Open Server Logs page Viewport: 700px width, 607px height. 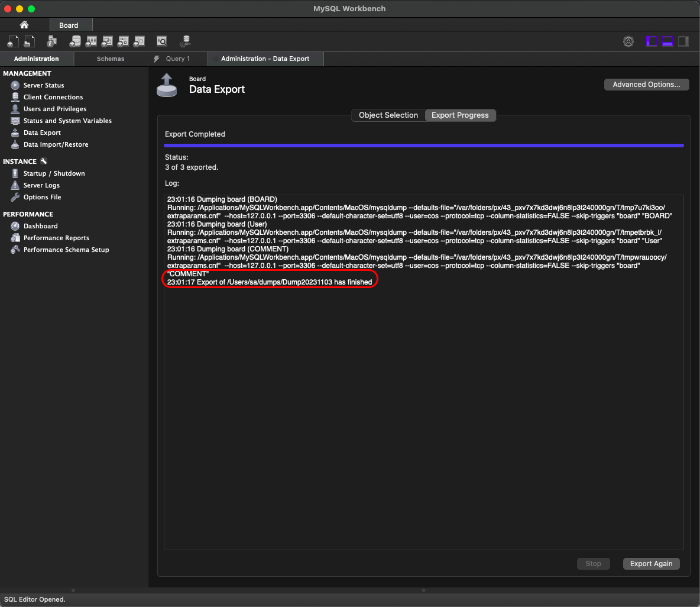[41, 185]
